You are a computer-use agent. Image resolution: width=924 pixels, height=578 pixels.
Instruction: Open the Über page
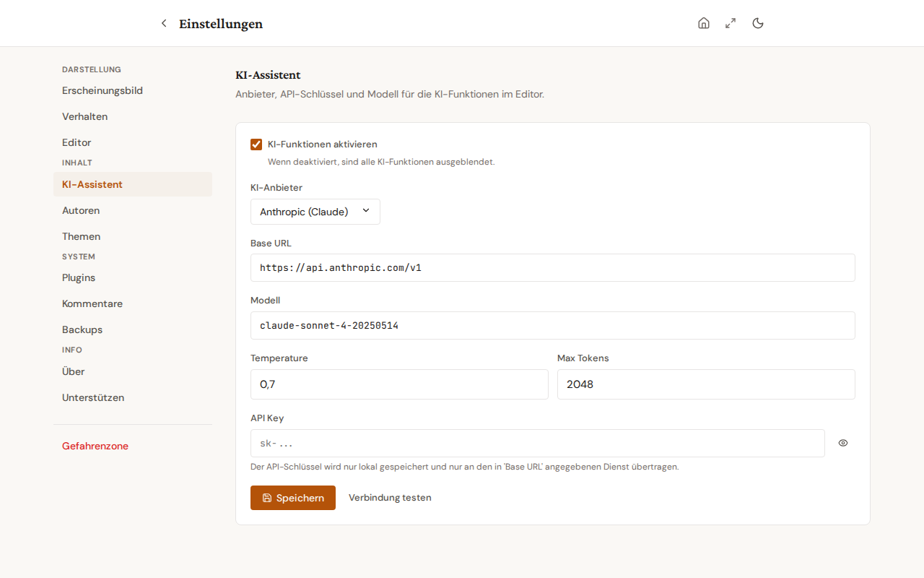pyautogui.click(x=133, y=371)
